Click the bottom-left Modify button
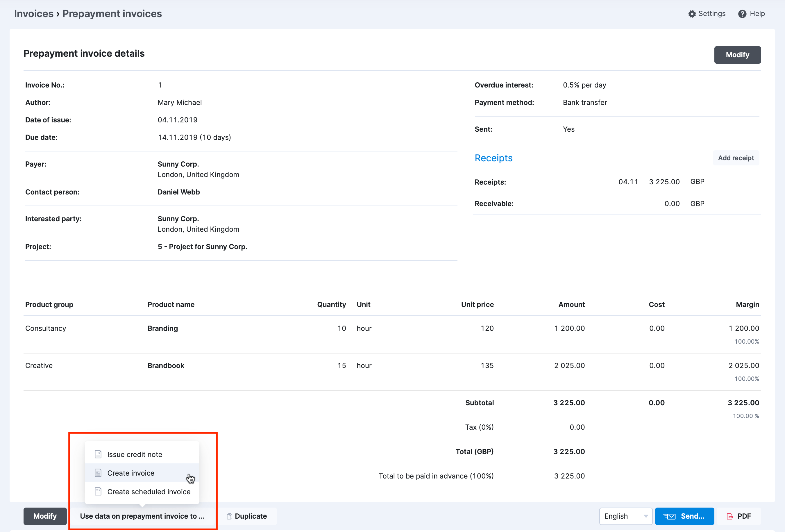Viewport: 785px width, 532px height. [45, 516]
